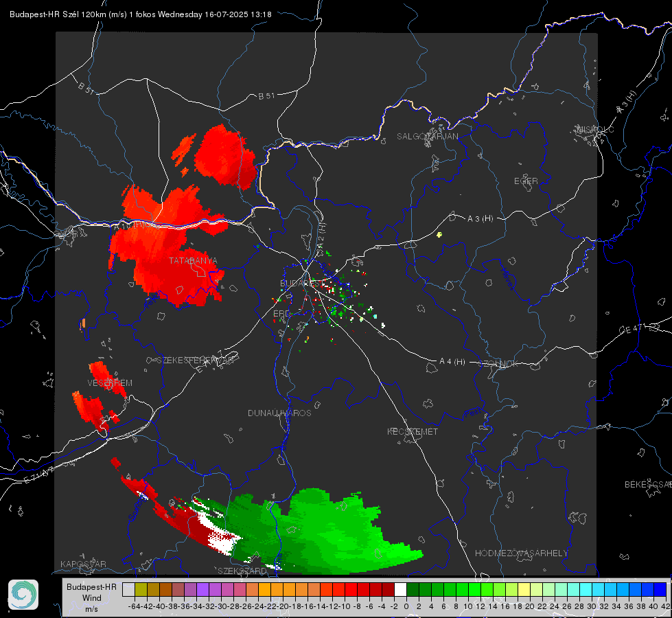
Task: Click the DUNAUJVAROS city label
Action: coord(279,413)
